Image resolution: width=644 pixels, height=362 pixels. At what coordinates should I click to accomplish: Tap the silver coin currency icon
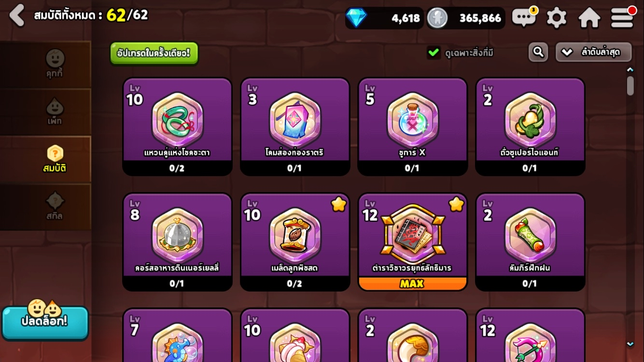click(x=437, y=18)
